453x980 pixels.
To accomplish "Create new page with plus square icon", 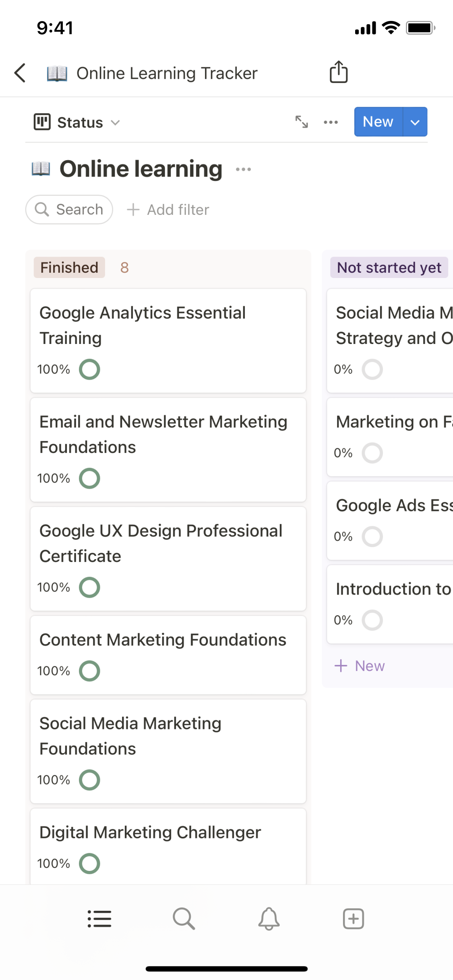I will [x=353, y=919].
